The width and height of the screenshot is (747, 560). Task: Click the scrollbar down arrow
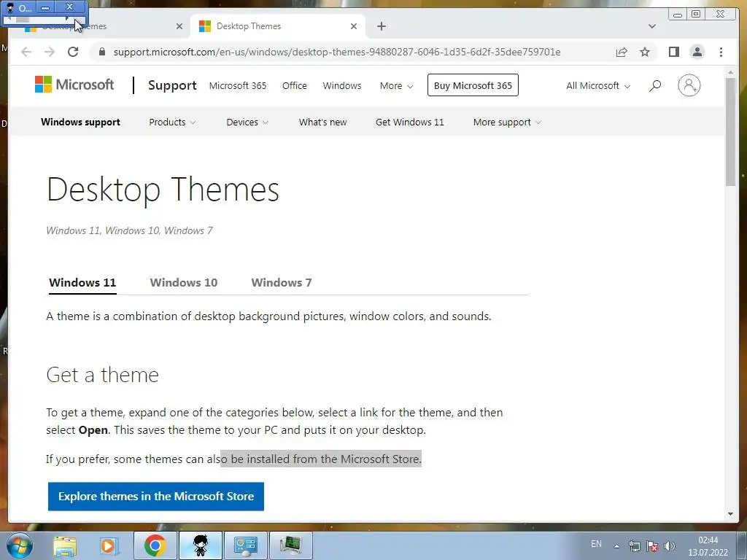click(x=730, y=514)
